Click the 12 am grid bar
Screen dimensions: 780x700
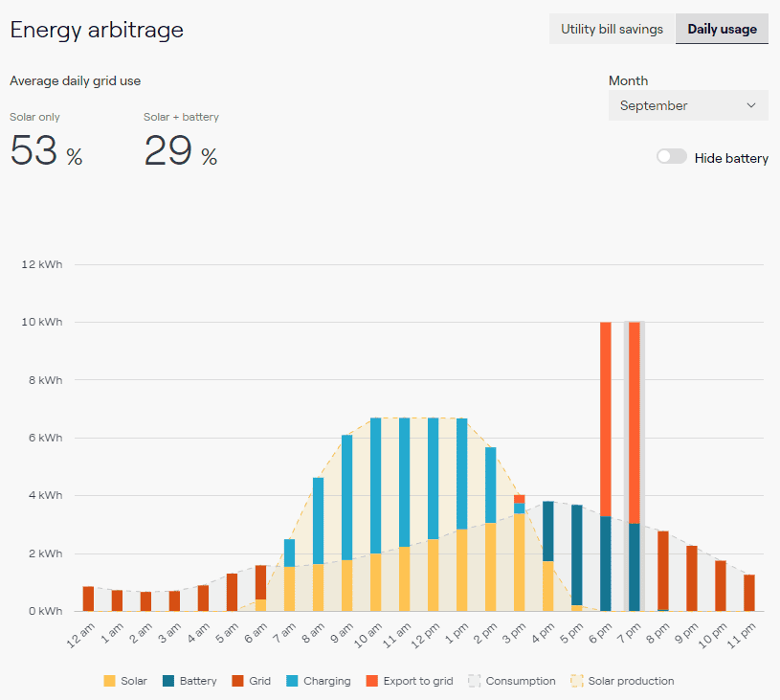tap(89, 598)
